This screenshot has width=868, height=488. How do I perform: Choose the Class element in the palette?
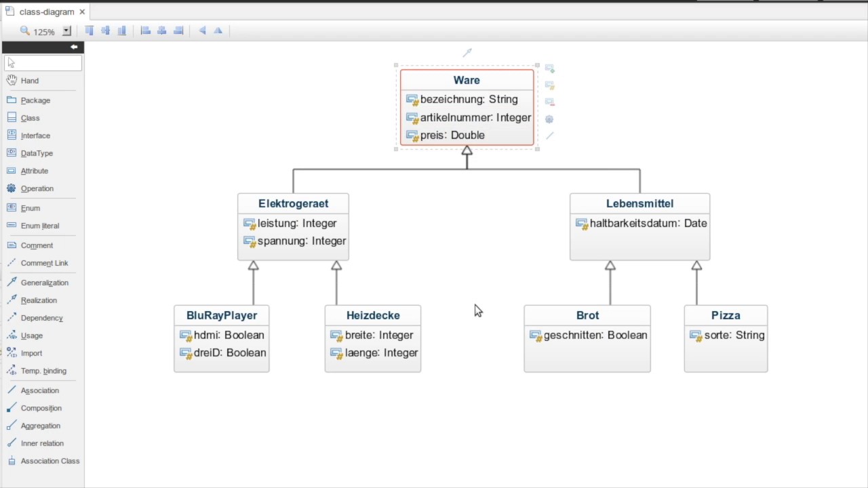point(23,118)
